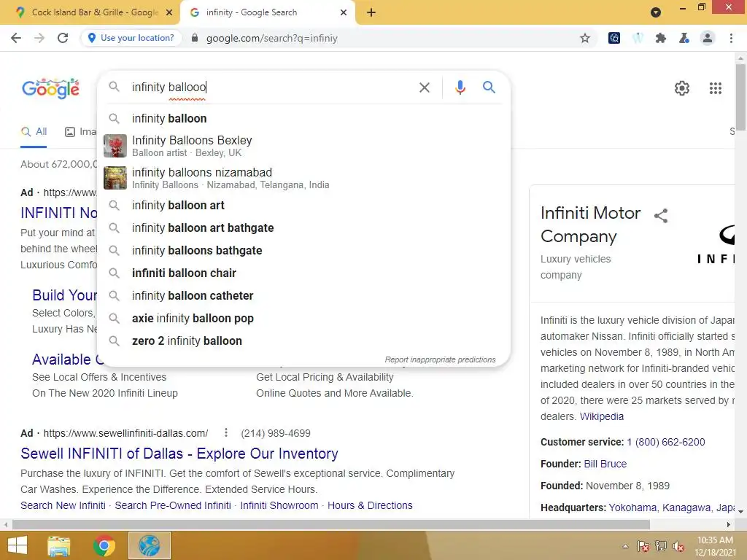Choose the 'infinity balloon' suggestion
This screenshot has height=560, width=747.
(x=303, y=119)
